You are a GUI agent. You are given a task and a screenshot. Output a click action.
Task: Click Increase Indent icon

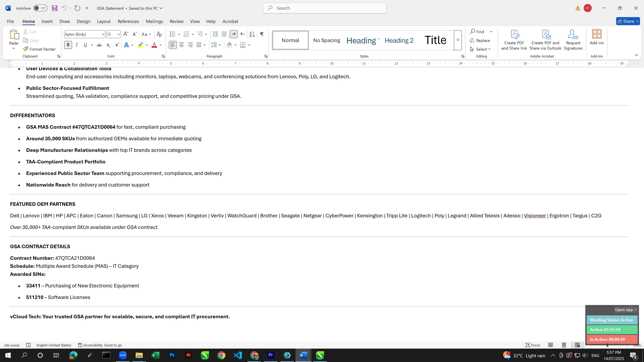pos(224,34)
